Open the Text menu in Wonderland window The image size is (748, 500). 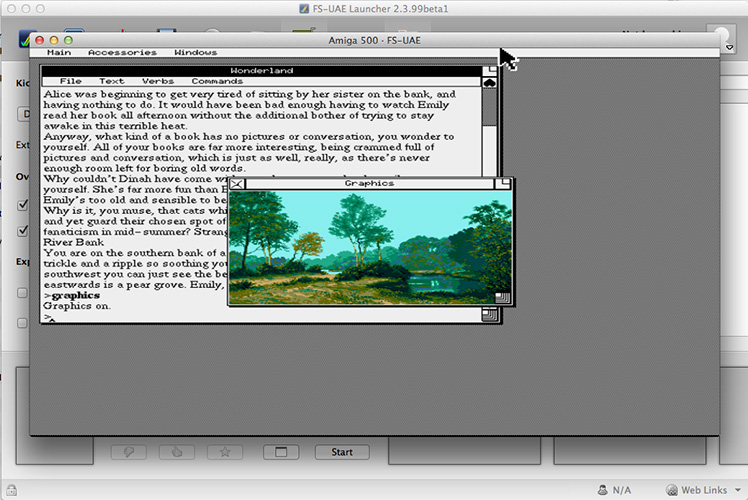[112, 81]
